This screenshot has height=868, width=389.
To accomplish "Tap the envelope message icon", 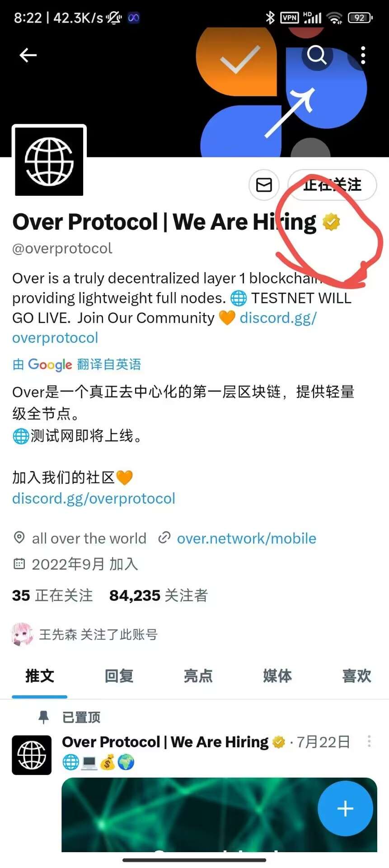I will click(x=264, y=184).
